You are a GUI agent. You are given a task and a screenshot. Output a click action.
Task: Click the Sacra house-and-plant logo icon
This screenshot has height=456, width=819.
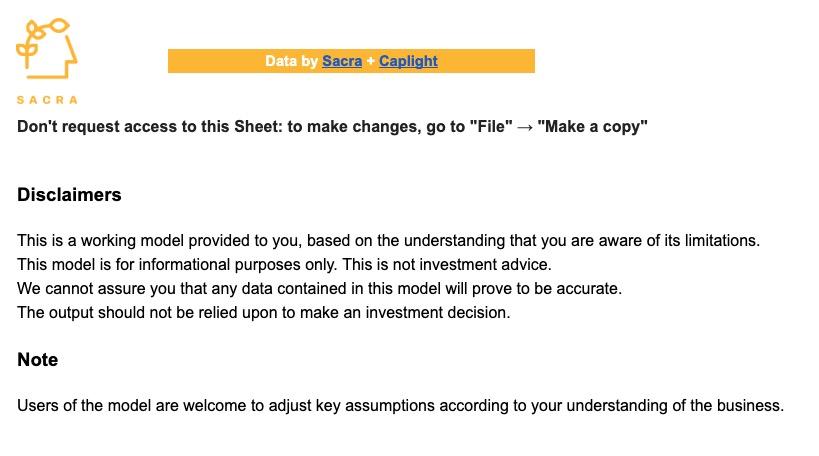click(x=46, y=49)
